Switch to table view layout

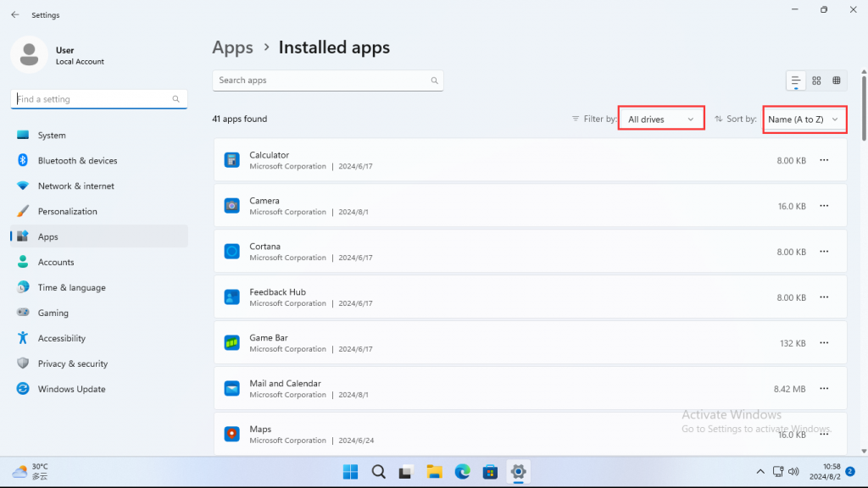(837, 80)
